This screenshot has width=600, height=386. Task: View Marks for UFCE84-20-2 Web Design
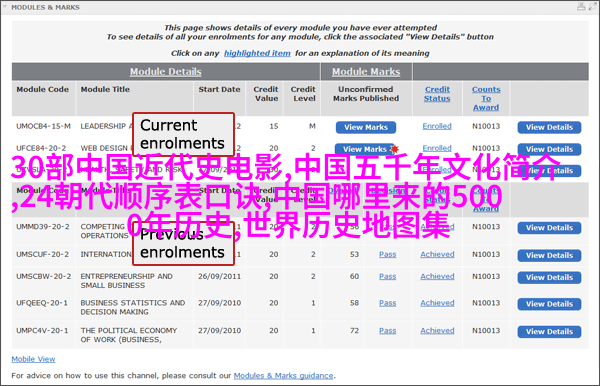coord(364,149)
